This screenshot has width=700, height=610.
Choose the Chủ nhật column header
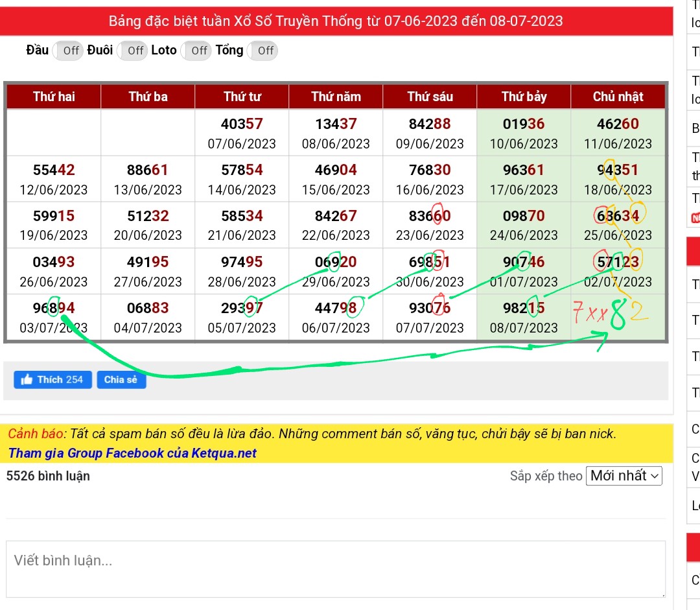click(x=618, y=97)
